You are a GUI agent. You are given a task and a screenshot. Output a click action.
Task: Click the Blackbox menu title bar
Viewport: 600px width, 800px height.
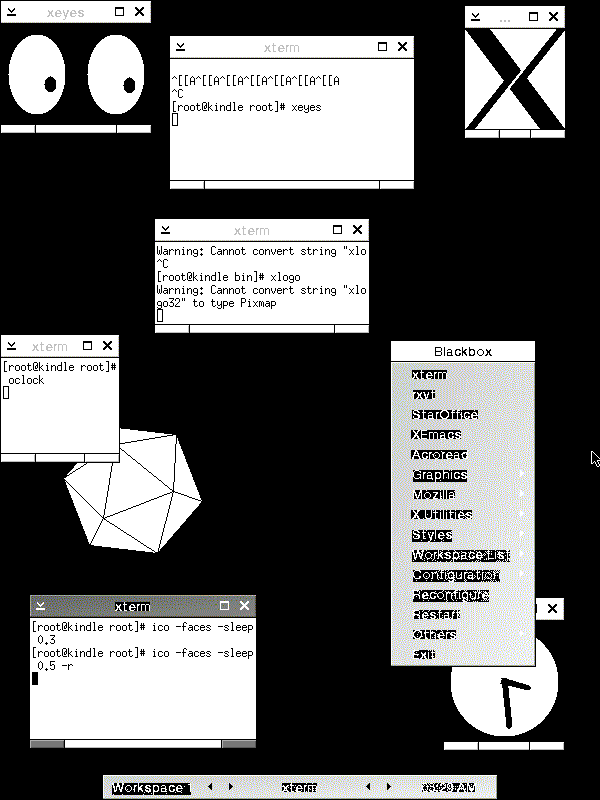[x=463, y=352]
